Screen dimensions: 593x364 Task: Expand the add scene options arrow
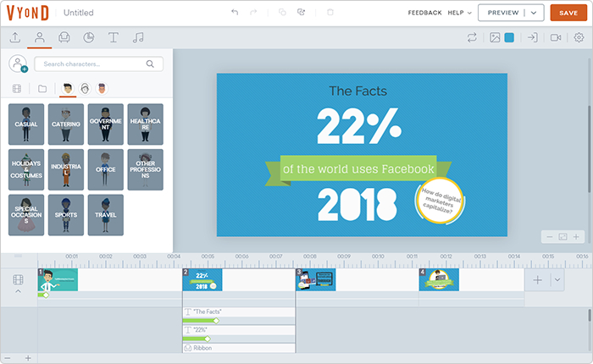point(557,279)
